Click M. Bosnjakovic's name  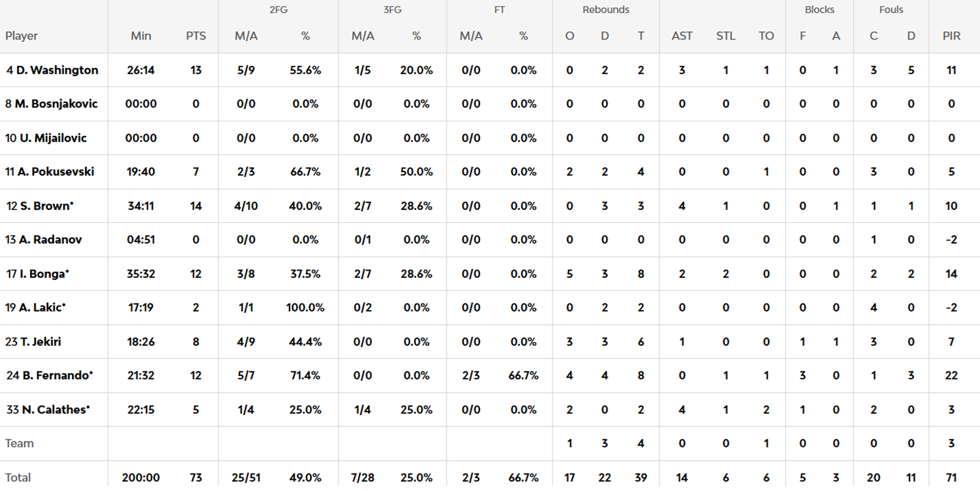point(56,104)
